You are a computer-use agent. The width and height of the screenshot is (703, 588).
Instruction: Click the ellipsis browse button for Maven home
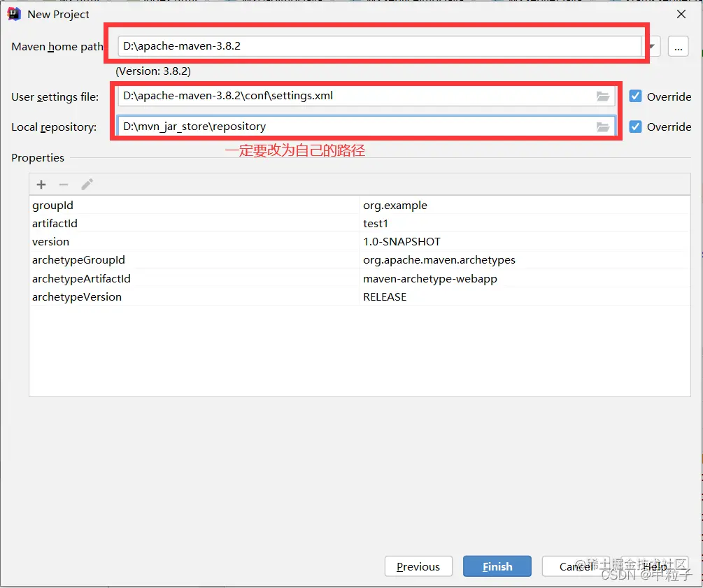tap(678, 47)
